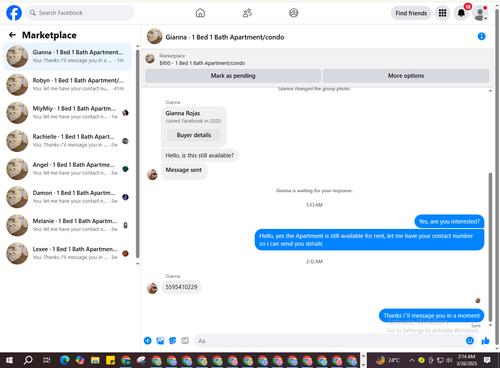Click the conversation list scrollbar
Image resolution: width=500 pixels, height=368 pixels.
click(137, 153)
